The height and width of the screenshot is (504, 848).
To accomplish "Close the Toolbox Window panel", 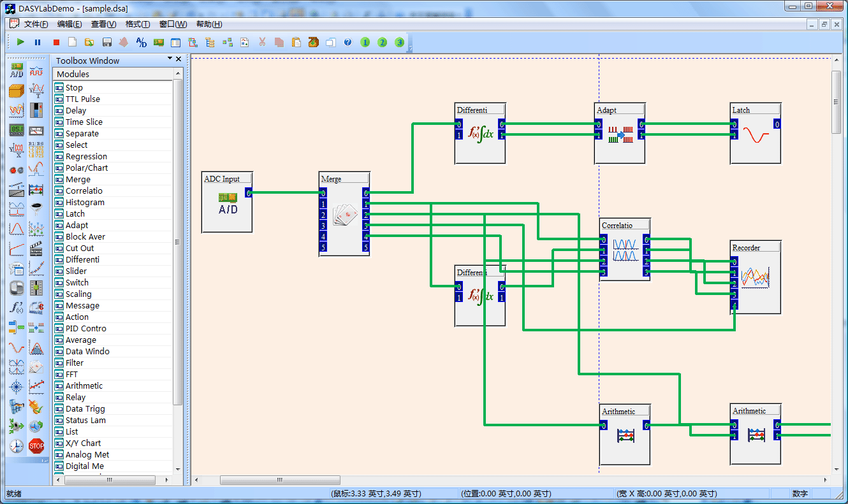I will [x=179, y=59].
